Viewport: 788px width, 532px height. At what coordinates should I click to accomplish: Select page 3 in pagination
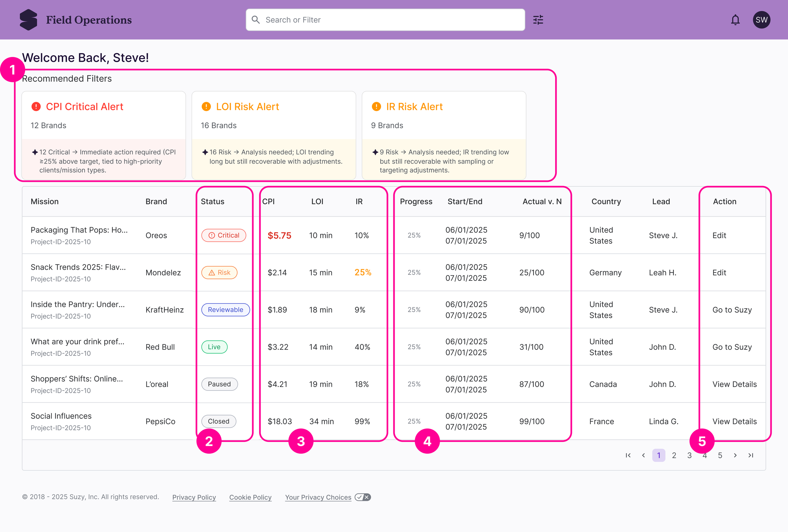coord(689,455)
